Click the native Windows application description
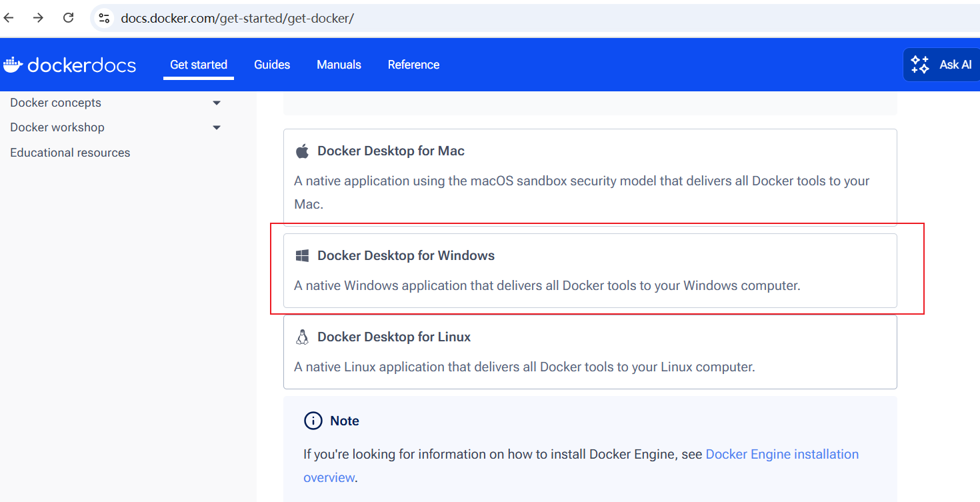The width and height of the screenshot is (980, 502). point(547,285)
